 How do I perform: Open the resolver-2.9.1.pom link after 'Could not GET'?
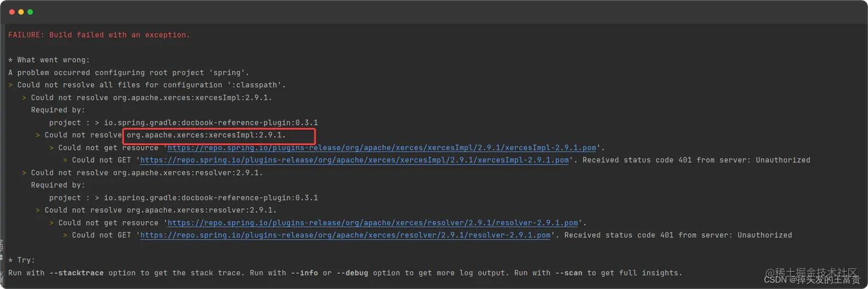pyautogui.click(x=346, y=235)
